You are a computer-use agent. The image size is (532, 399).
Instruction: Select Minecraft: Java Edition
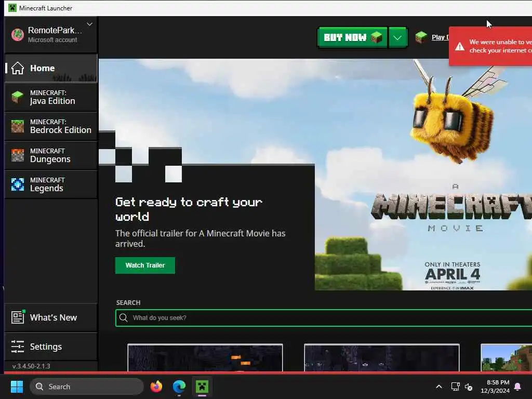51,97
